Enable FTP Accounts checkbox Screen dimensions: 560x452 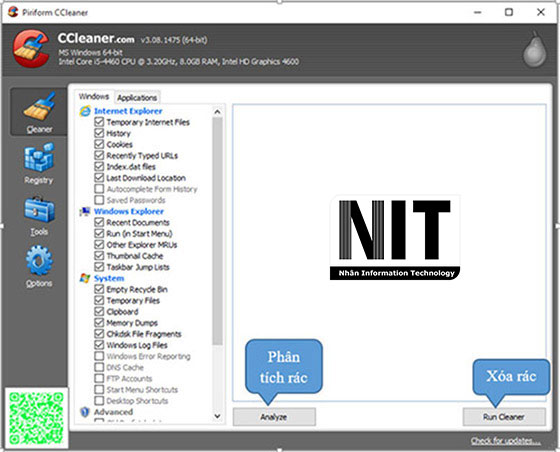coord(99,378)
